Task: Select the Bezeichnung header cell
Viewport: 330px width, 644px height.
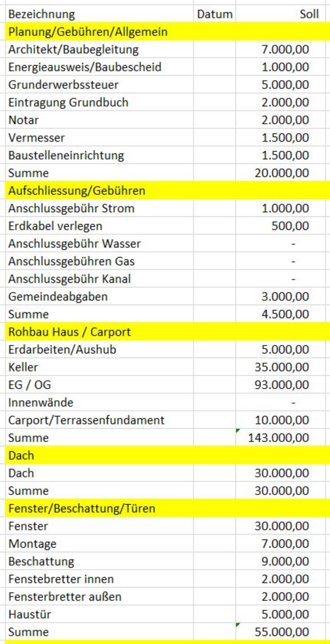Action: pyautogui.click(x=99, y=14)
